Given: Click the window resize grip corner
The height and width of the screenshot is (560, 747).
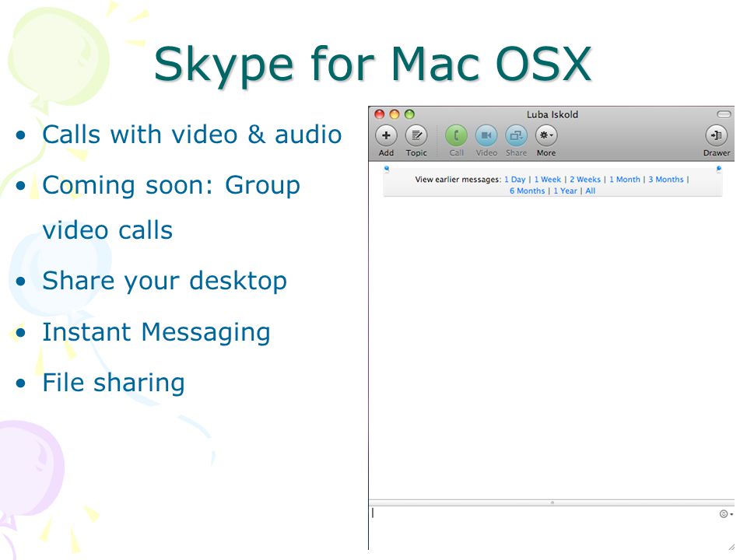Looking at the screenshot, I should point(731,547).
